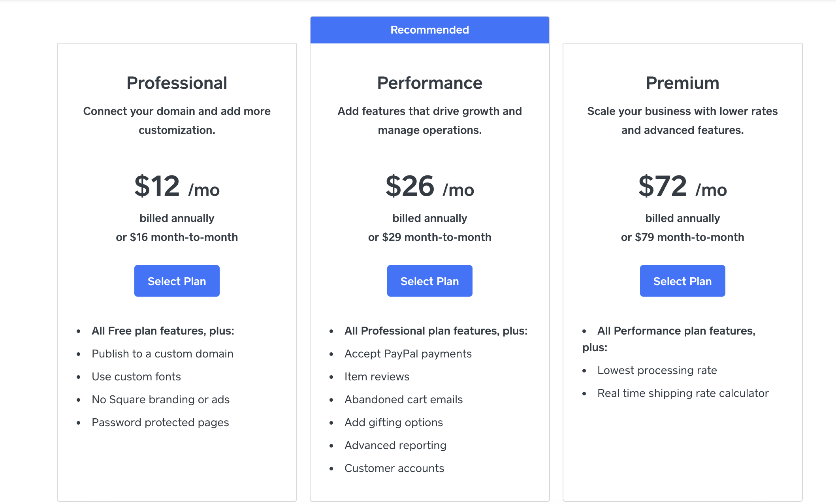Click 'Customer accounts' feature
This screenshot has height=504, width=836.
pyautogui.click(x=394, y=468)
